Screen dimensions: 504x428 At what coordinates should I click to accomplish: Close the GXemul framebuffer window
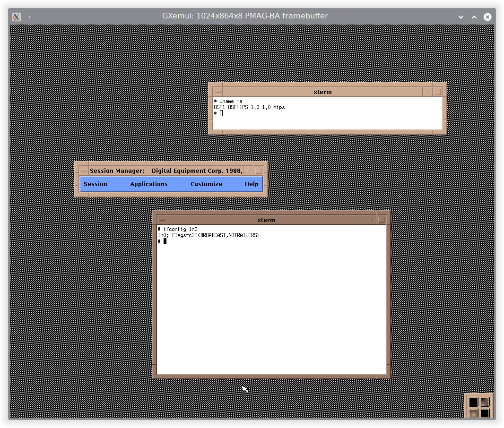(487, 17)
